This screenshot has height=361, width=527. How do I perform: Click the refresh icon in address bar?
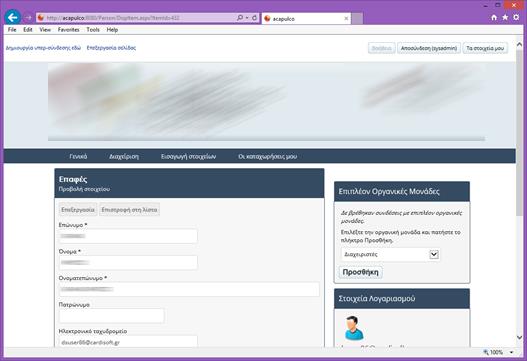254,18
